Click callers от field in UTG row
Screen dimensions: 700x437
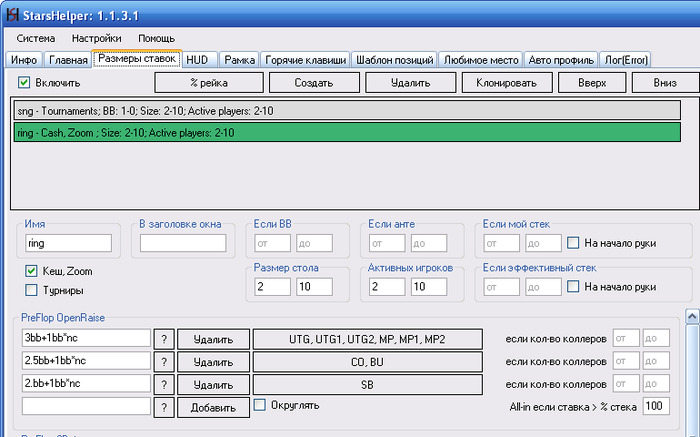tap(626, 338)
